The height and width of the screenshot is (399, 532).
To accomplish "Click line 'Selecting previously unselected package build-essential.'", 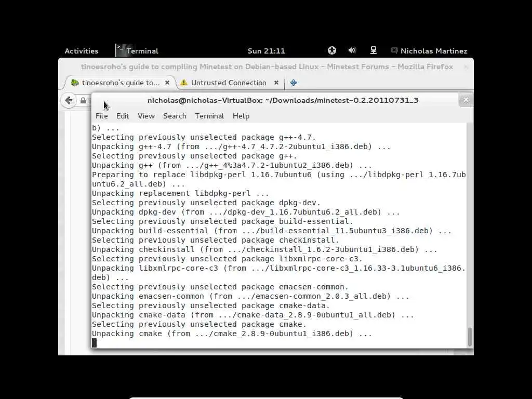I will pyautogui.click(x=222, y=221).
